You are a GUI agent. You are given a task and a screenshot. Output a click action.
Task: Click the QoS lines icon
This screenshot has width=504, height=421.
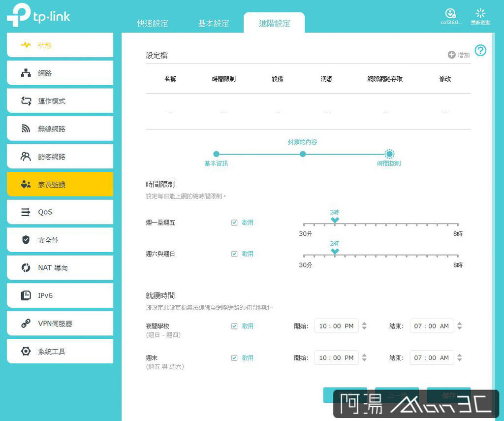coord(26,212)
